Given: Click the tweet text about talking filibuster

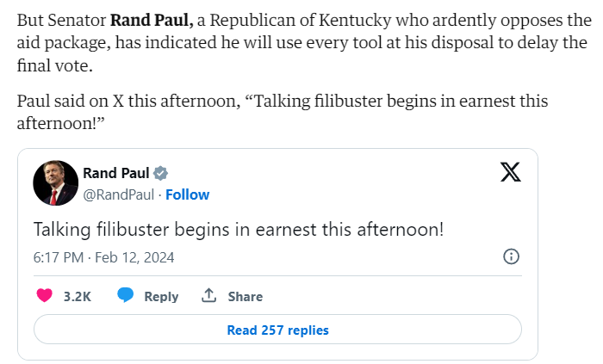Looking at the screenshot, I should 239,229.
